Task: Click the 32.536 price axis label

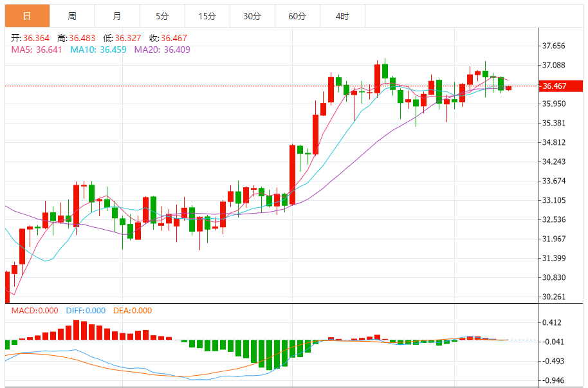Action: (553, 219)
